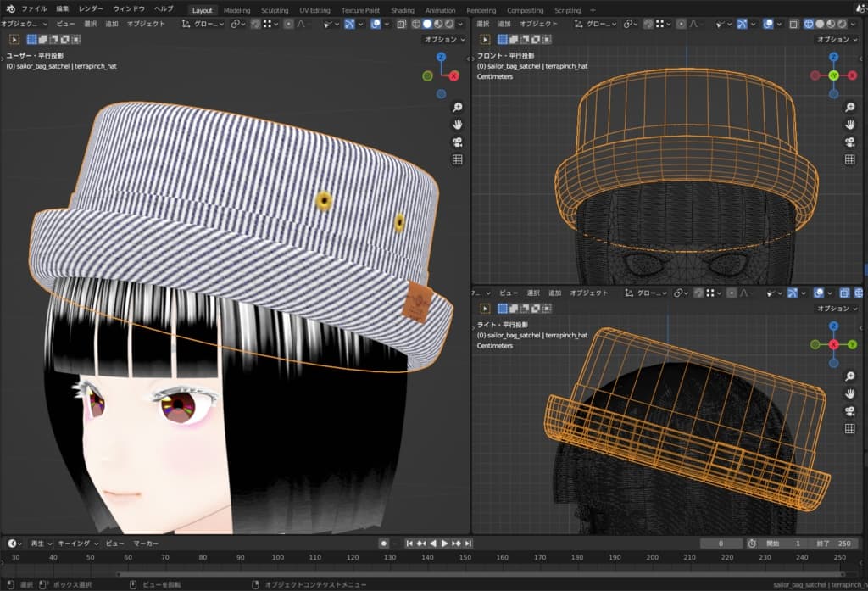
Task: Open the object mode dropdown in the main viewport
Action: [25, 24]
